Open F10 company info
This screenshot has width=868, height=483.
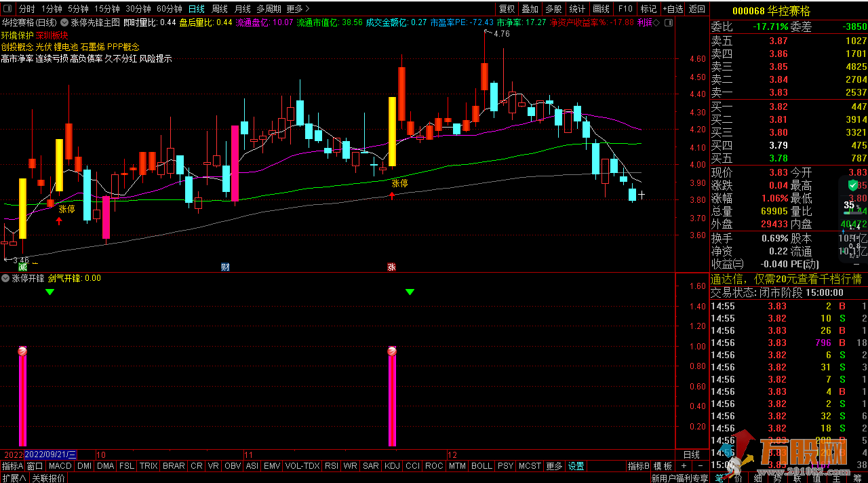625,9
